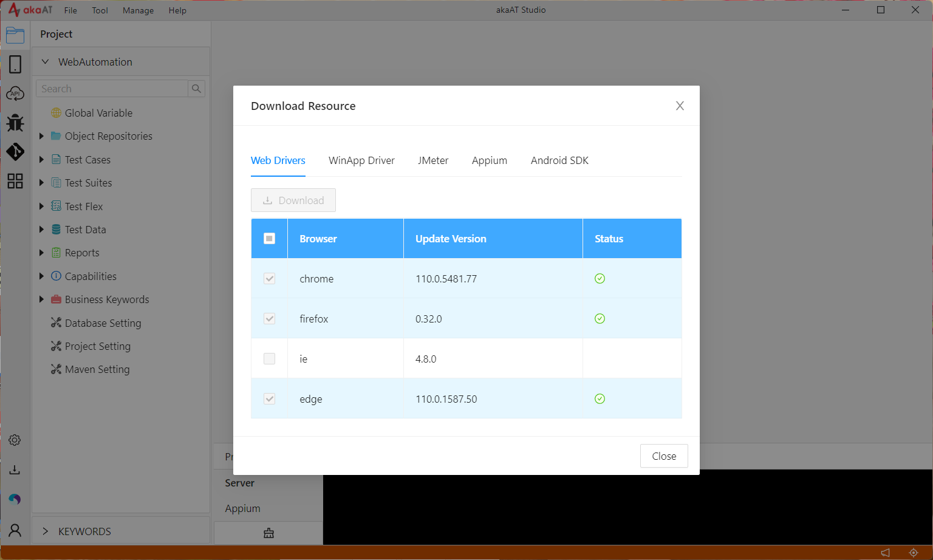933x560 pixels.
Task: Open the user account sidebar icon
Action: tap(15, 530)
